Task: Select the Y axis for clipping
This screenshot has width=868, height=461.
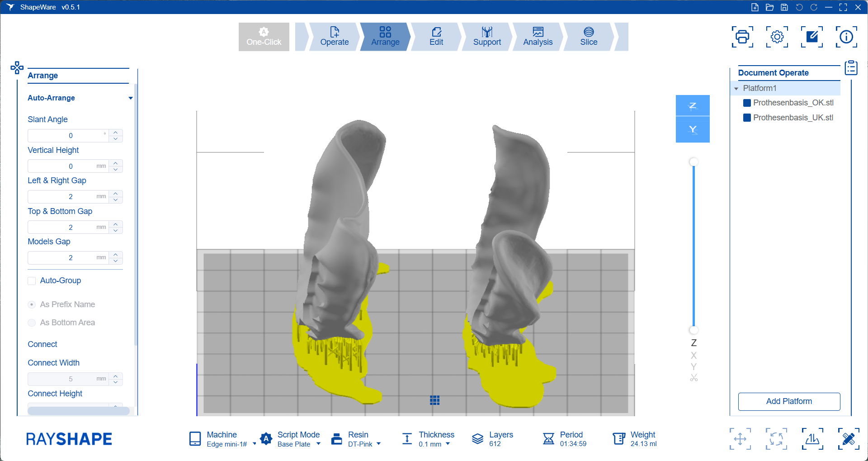Action: [694, 366]
